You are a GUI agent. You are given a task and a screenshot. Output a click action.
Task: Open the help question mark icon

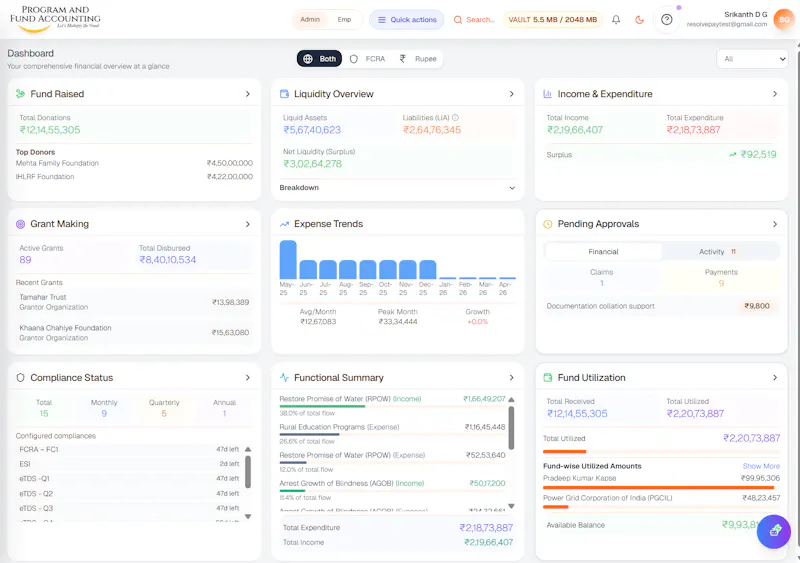pos(666,20)
